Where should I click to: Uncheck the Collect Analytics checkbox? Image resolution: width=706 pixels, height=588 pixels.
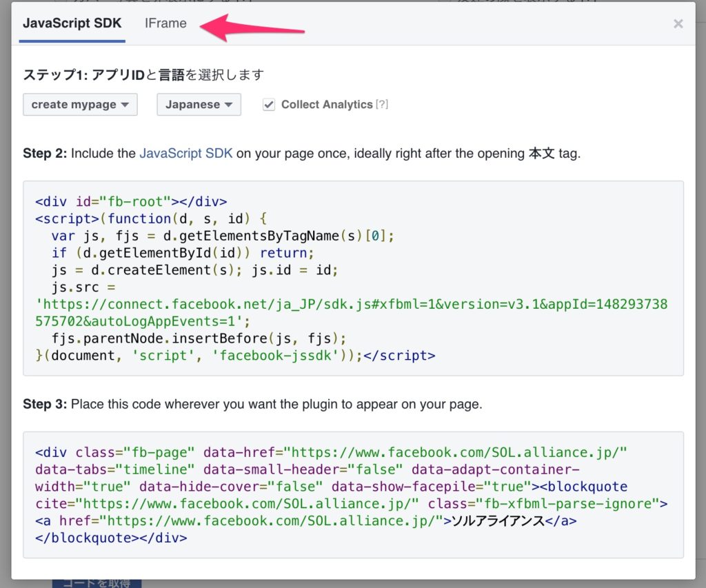tap(269, 105)
